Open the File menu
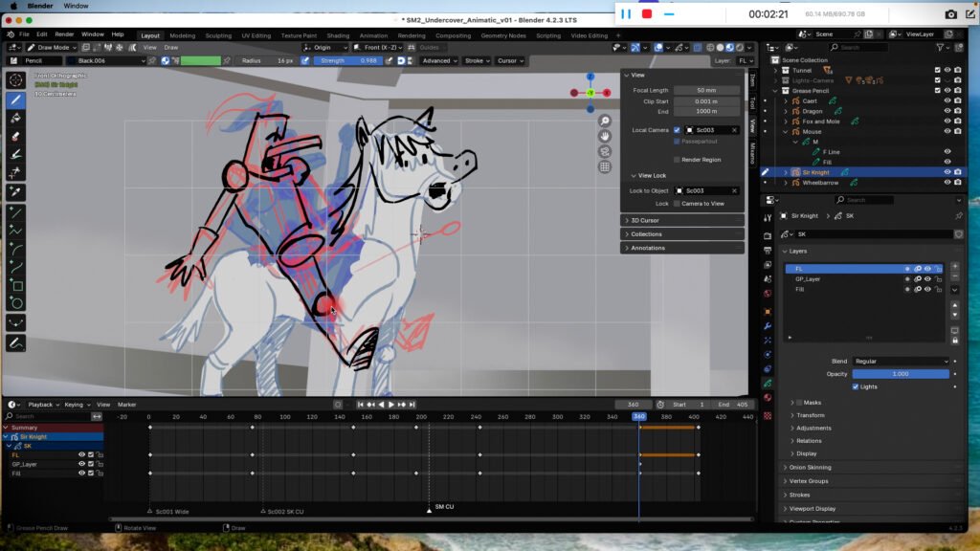This screenshot has height=551, width=980. (x=24, y=34)
